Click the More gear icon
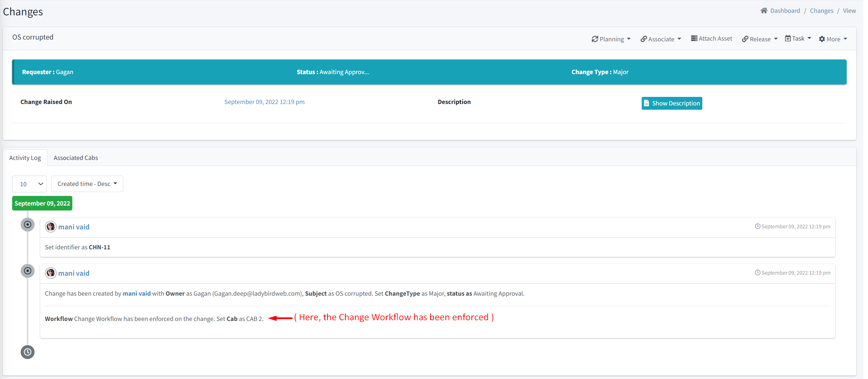Viewport: 868px width, 379px height. 822,39
